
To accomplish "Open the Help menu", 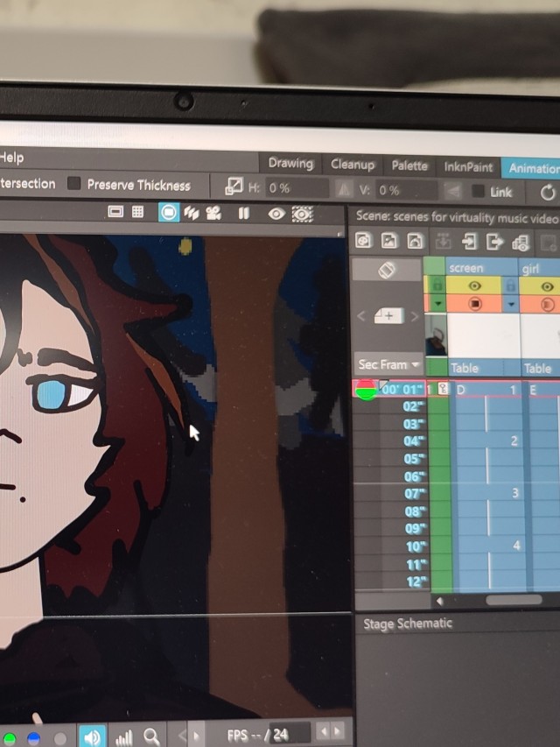I will [11, 158].
